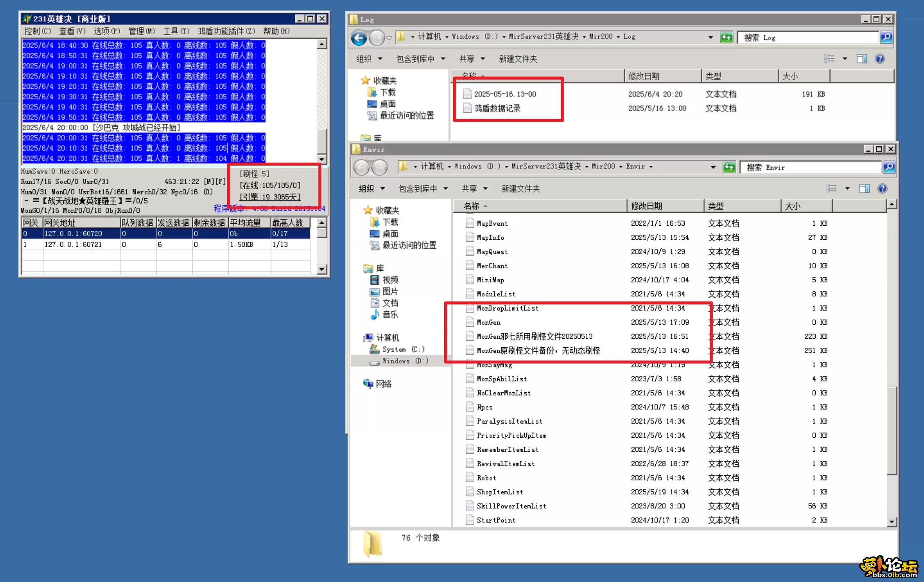The image size is (924, 582).
Task: Select SkillPowerItemList file in Envir
Action: coord(506,506)
